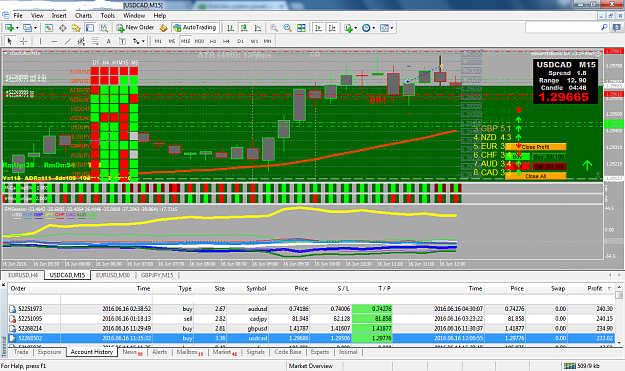
Task: Open the File menu
Action: (x=18, y=16)
